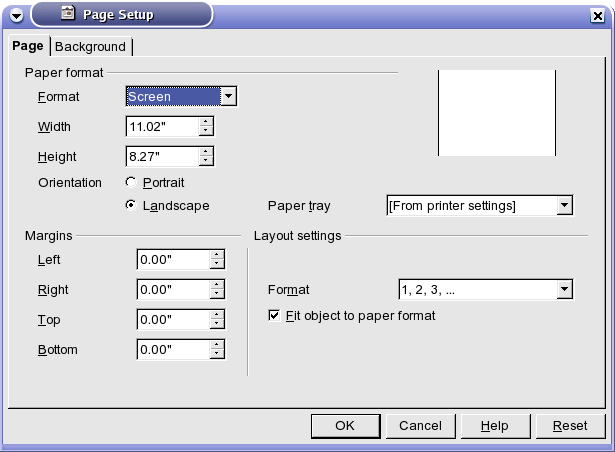Select the Page tab
Image resolution: width=615 pixels, height=452 pixels.
[x=28, y=46]
